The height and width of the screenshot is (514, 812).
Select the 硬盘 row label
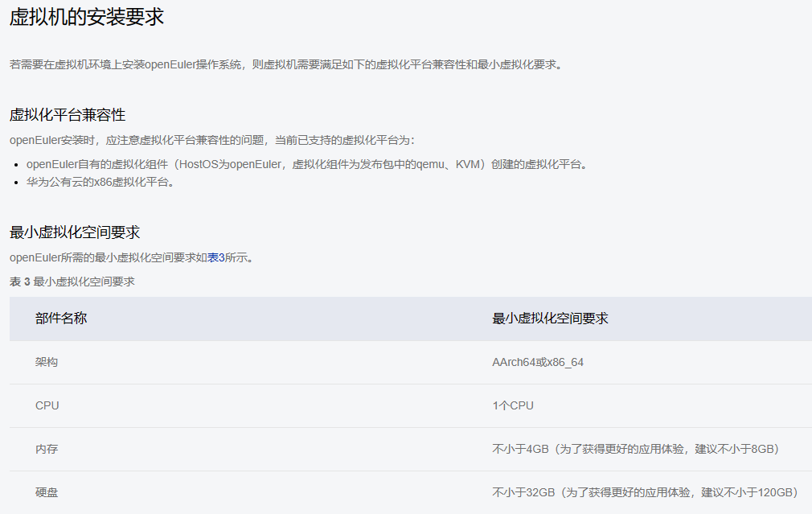(46, 493)
